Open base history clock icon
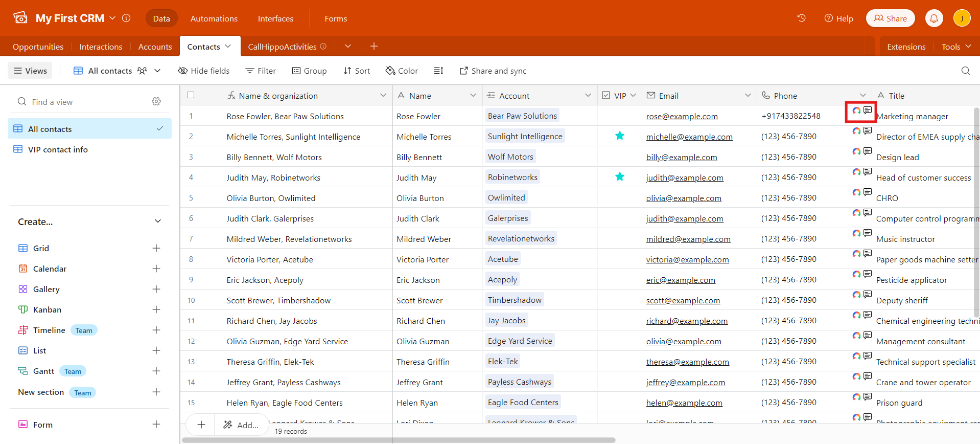Screen dimensions: 980x444 801,18
